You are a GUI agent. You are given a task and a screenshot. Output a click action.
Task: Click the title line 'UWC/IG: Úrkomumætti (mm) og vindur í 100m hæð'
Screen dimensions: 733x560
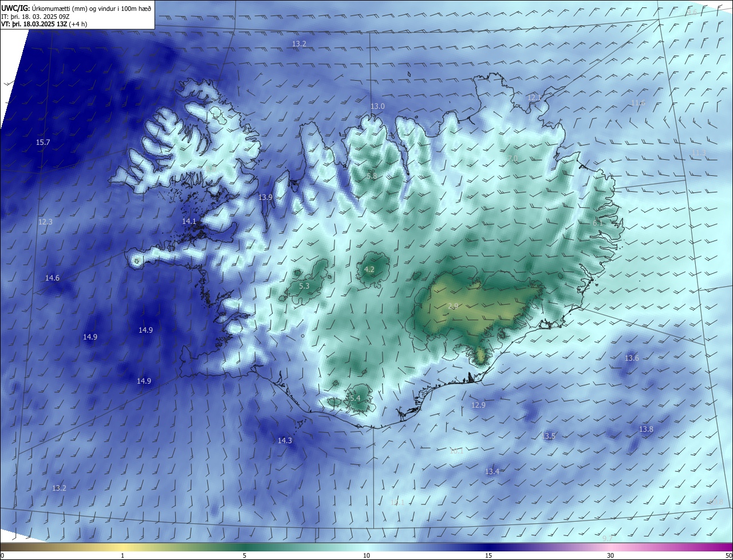[76, 7]
